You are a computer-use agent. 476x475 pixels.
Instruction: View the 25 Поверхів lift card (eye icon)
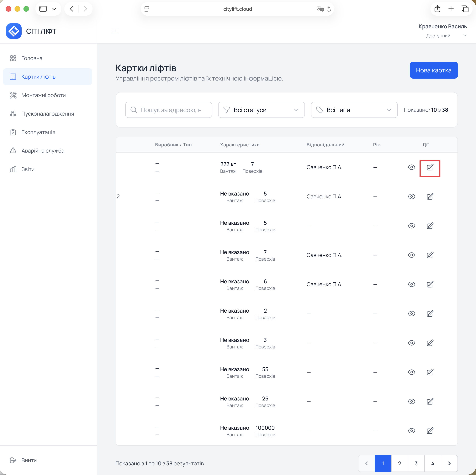point(411,401)
